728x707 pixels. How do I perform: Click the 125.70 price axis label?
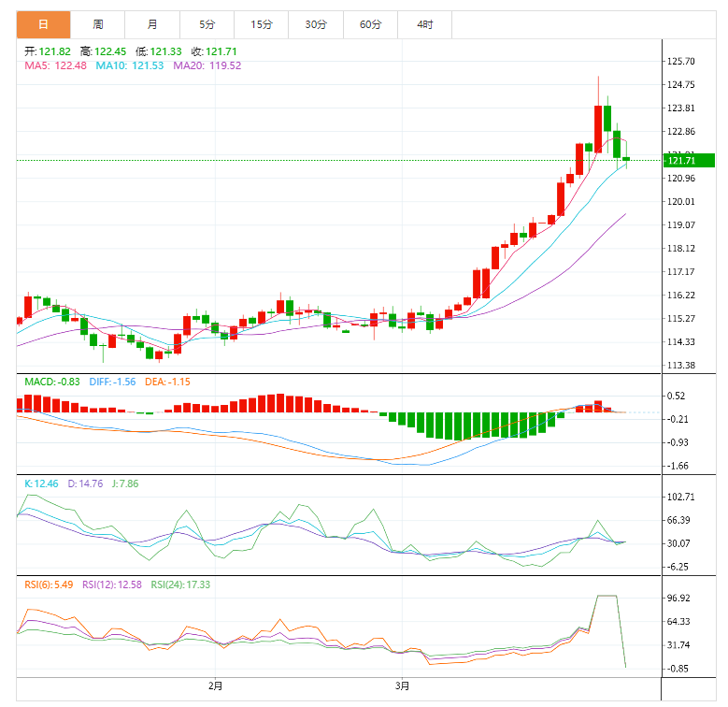coord(681,62)
